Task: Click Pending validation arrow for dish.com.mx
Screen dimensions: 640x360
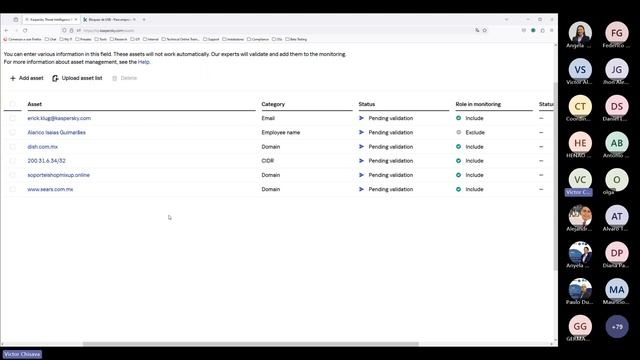Action: 361,147
